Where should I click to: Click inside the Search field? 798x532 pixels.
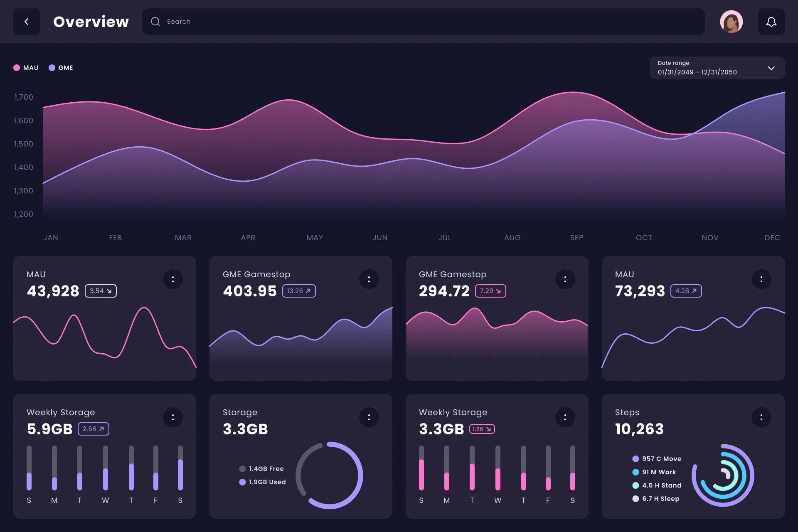click(423, 22)
